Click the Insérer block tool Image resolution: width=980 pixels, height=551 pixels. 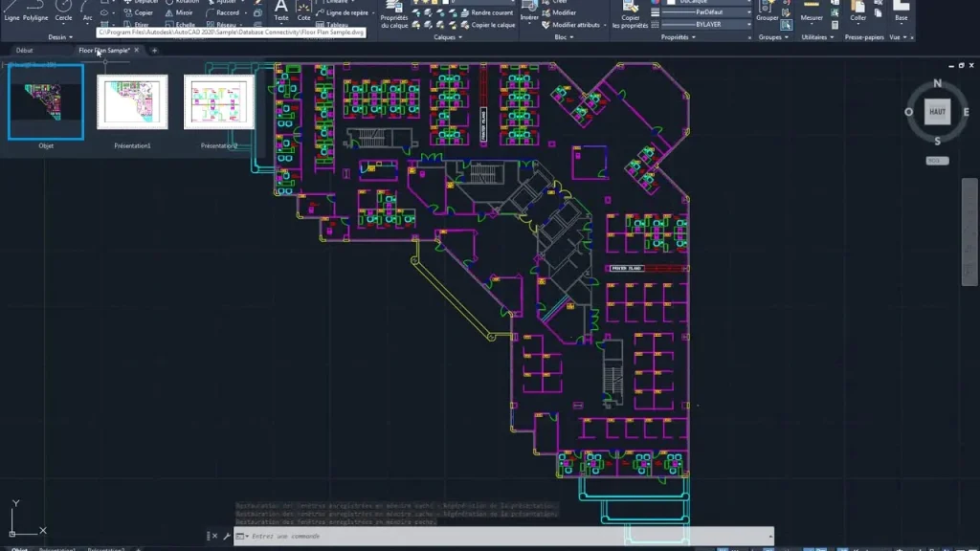[529, 11]
